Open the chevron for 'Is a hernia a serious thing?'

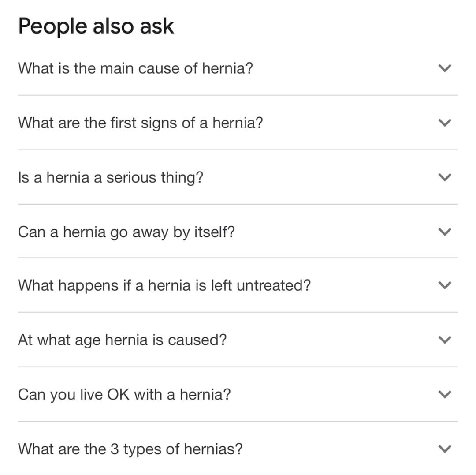[445, 177]
